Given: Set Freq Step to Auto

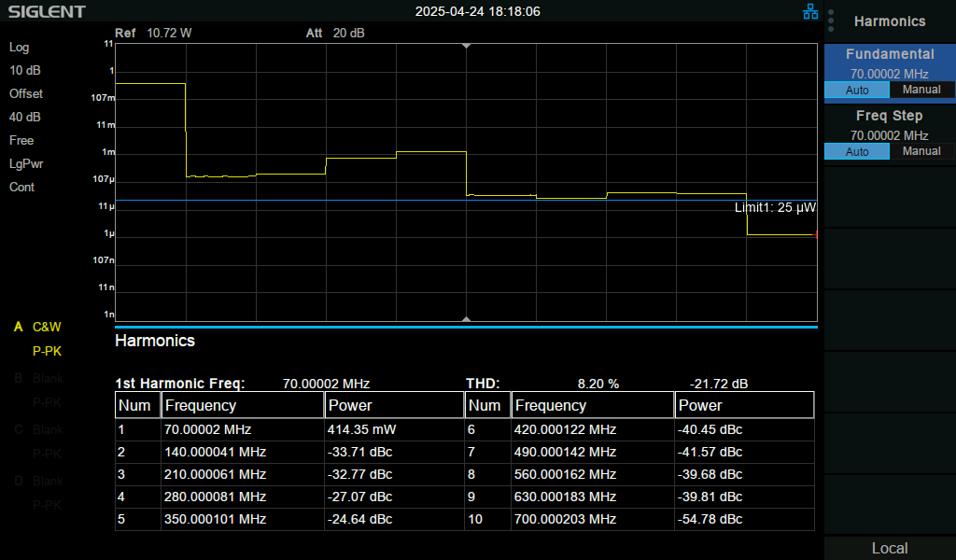Looking at the screenshot, I should point(857,152).
